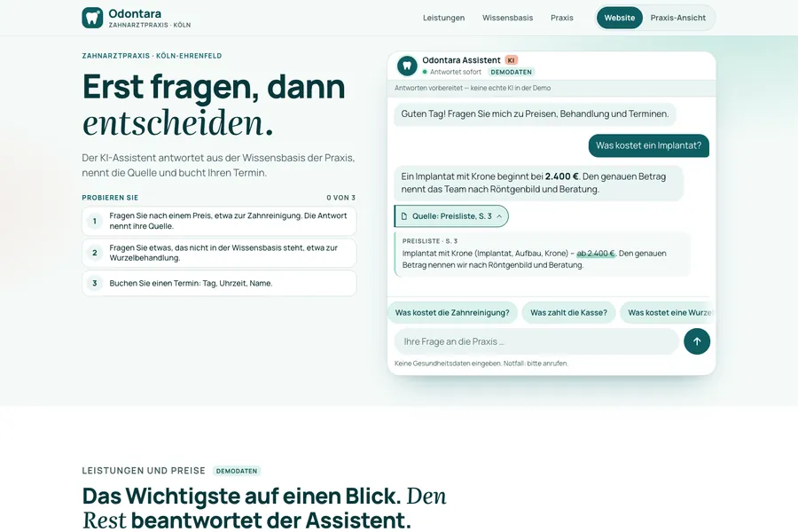Screen dimensions: 798x532
Task: Collapse the Quelle: Preisliste, S. 3 source
Action: pos(451,216)
